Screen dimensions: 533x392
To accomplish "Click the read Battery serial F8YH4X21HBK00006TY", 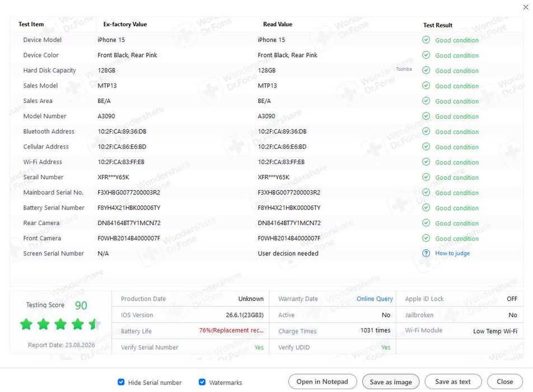I will (x=289, y=208).
